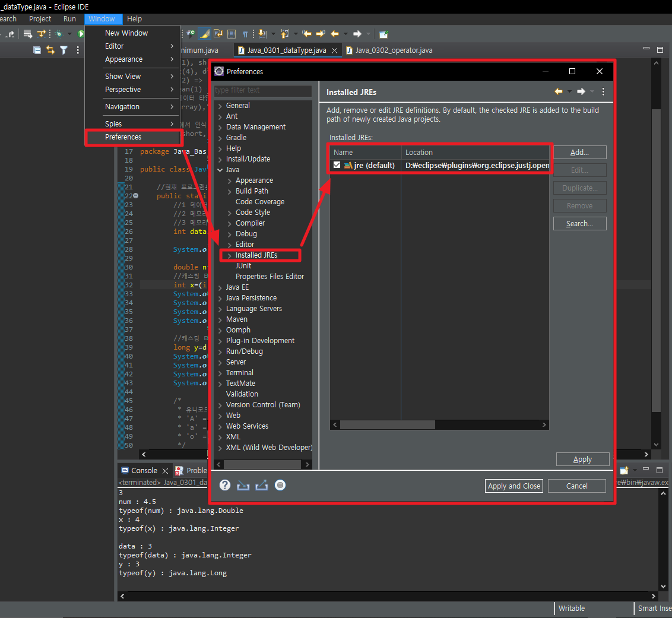Select New Window in Window menu
The width and height of the screenshot is (672, 618).
pyautogui.click(x=132, y=33)
